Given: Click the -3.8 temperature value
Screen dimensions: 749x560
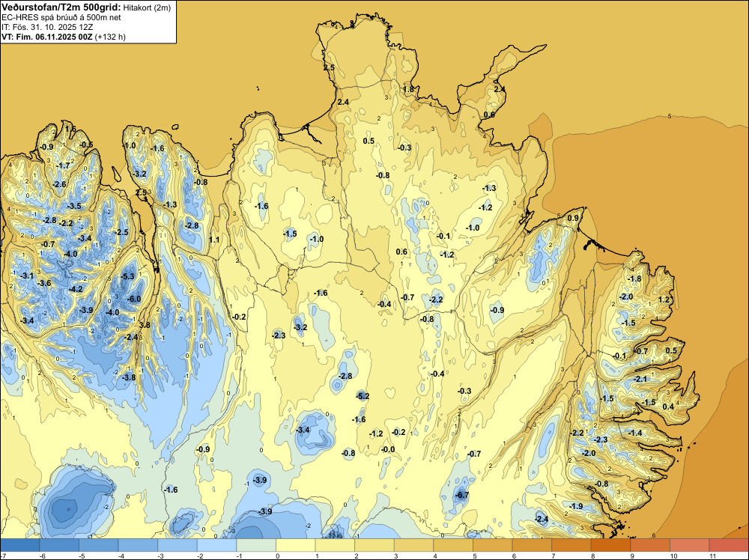Looking at the screenshot, I should point(129,377).
